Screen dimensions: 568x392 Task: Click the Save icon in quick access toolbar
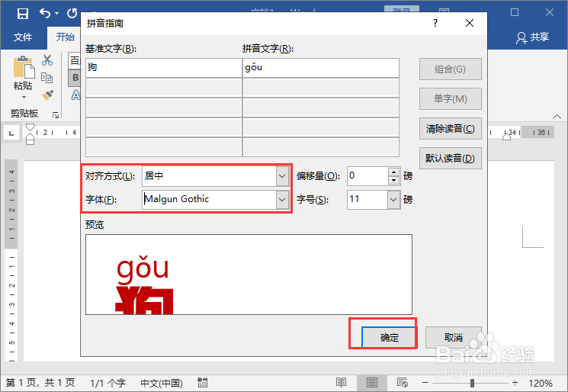[x=22, y=14]
